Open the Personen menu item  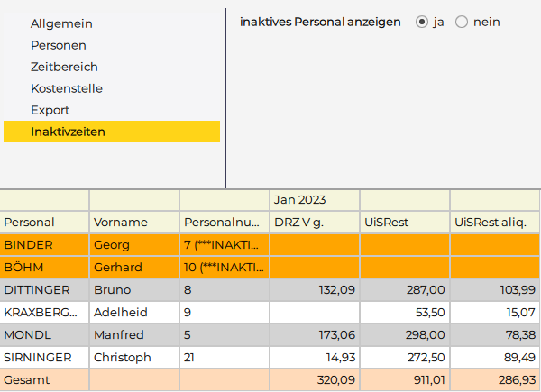[x=59, y=45]
